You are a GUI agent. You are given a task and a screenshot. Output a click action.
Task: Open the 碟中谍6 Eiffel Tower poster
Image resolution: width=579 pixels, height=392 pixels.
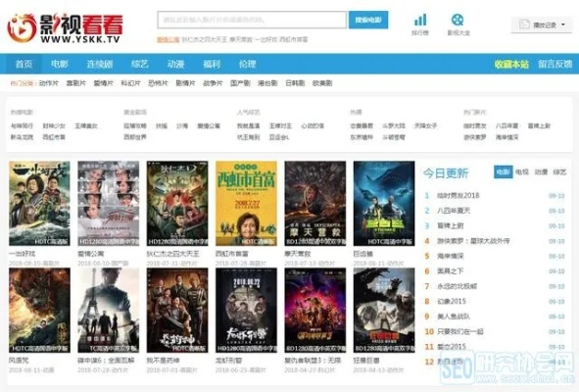[108, 311]
